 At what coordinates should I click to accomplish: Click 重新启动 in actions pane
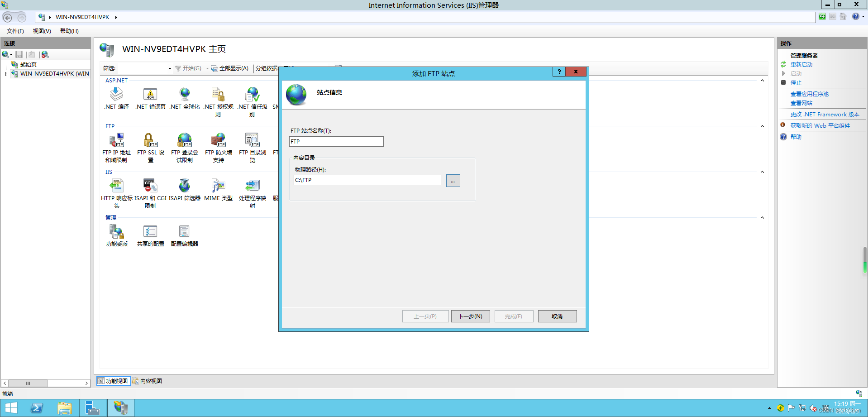pyautogui.click(x=801, y=65)
